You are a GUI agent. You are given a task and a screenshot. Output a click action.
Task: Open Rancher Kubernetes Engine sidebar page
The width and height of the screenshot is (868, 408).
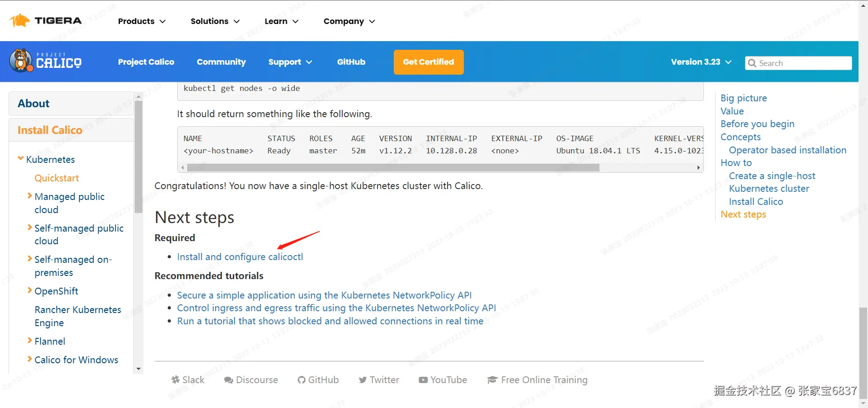78,316
